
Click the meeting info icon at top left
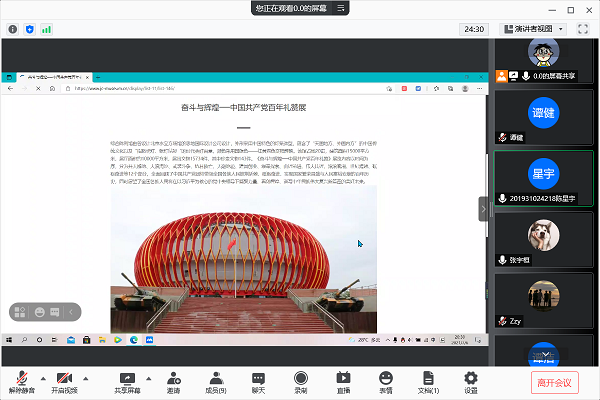coord(13,29)
